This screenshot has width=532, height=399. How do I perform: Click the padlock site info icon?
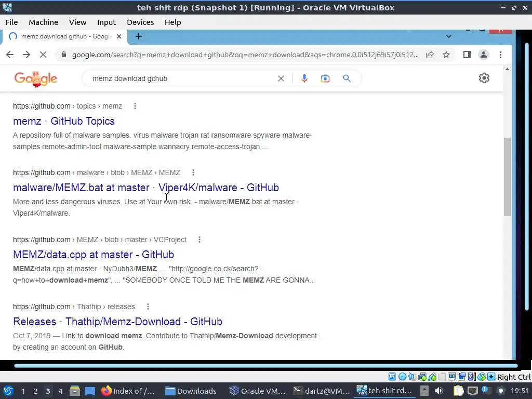coord(63,55)
